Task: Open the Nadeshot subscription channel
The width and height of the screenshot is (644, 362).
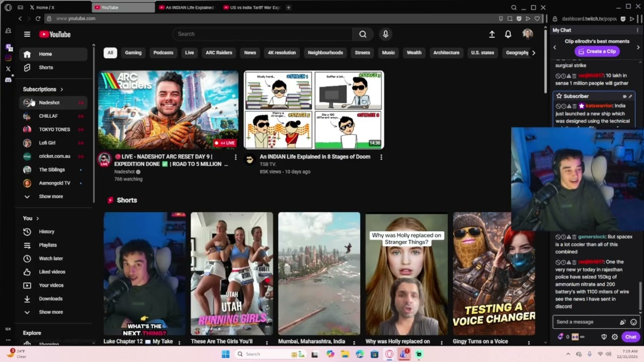Action: pyautogui.click(x=53, y=103)
